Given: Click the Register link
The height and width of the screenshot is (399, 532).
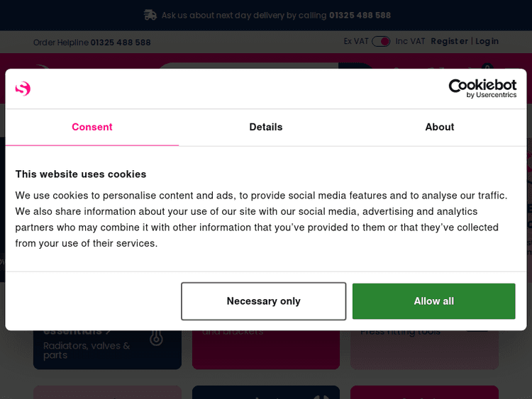Looking at the screenshot, I should pos(449,41).
